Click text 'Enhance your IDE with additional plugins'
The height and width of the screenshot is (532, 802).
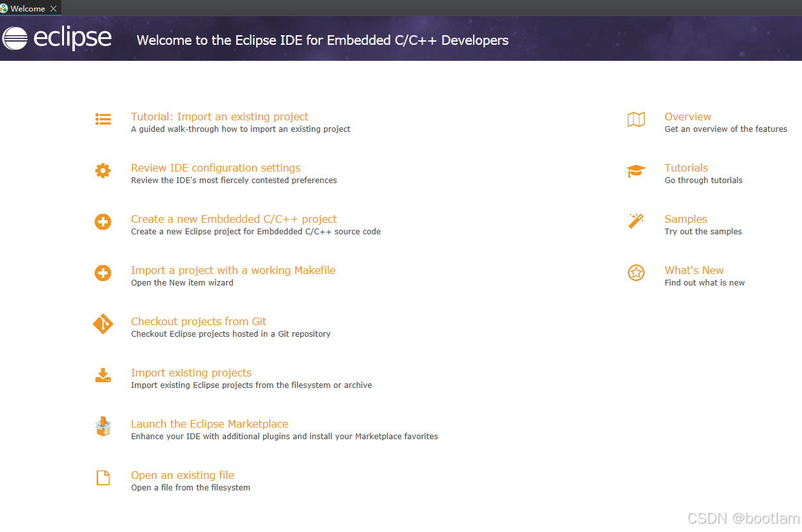(211, 436)
